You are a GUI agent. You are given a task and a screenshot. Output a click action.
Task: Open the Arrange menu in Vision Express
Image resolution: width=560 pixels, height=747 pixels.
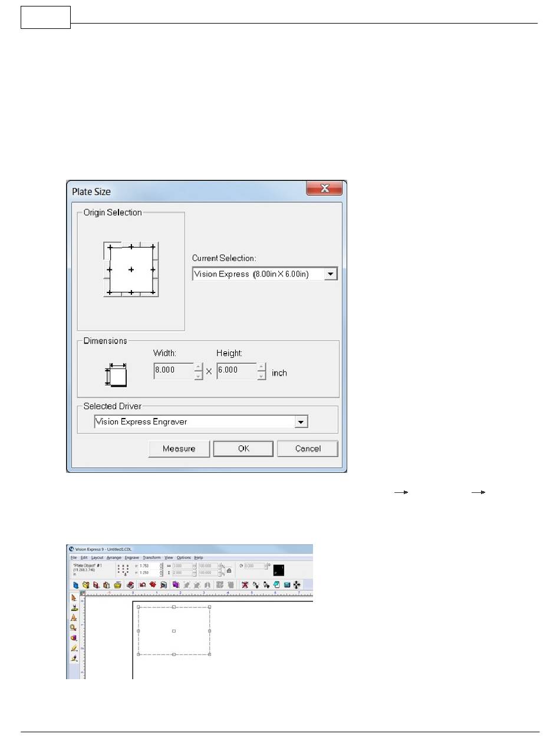114,557
